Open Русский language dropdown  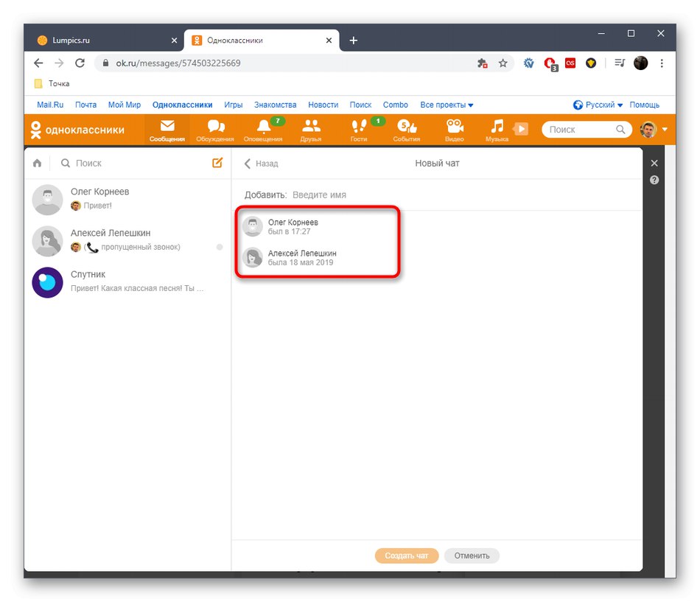598,105
